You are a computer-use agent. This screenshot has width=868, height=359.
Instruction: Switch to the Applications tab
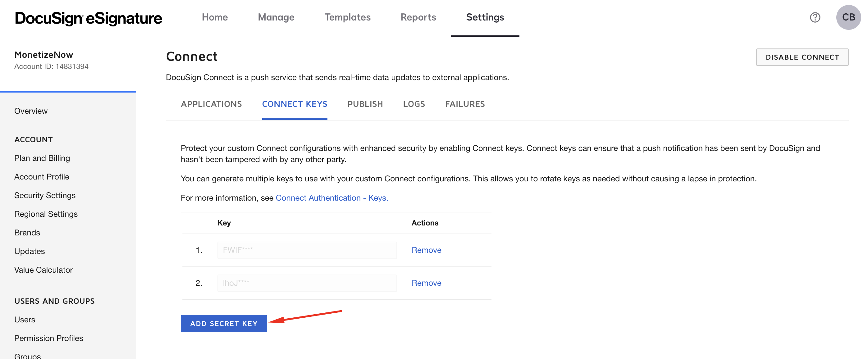[211, 104]
